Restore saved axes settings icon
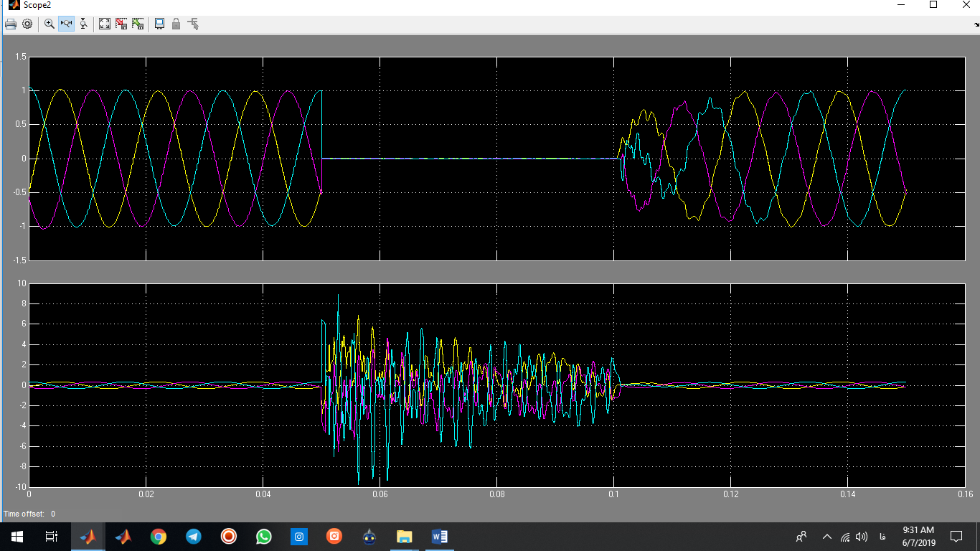 click(138, 24)
